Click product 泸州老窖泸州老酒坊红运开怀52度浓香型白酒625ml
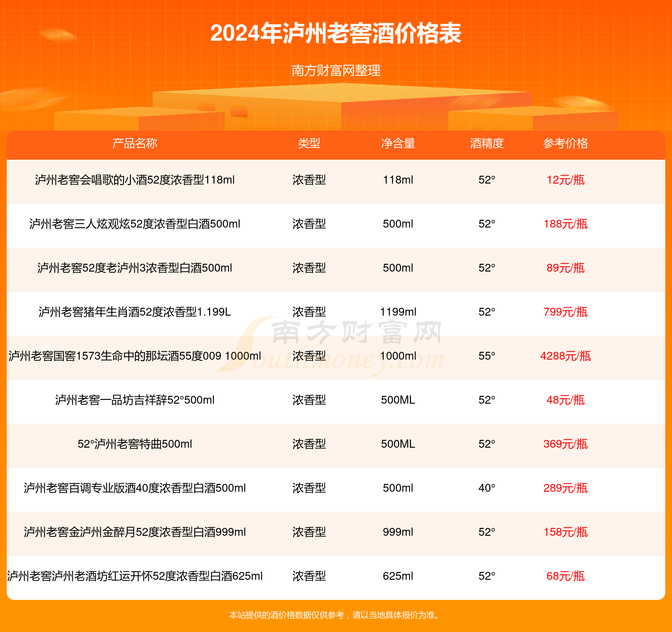 pyautogui.click(x=135, y=576)
